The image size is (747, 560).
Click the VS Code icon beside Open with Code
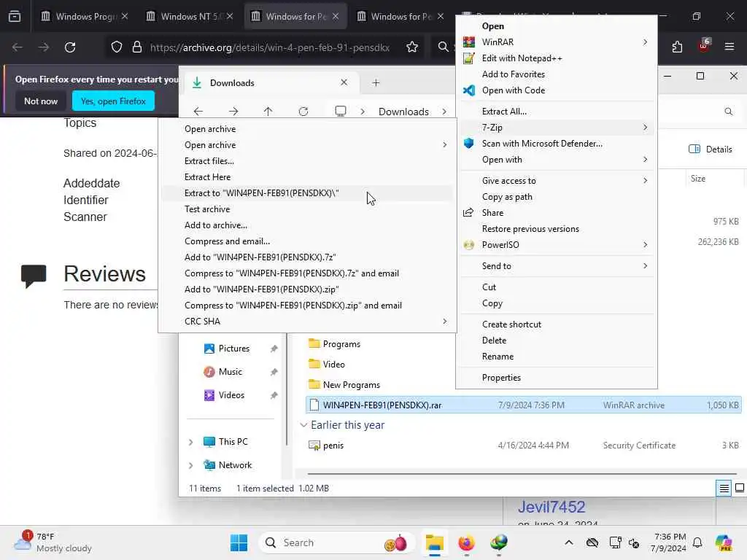[x=469, y=90]
